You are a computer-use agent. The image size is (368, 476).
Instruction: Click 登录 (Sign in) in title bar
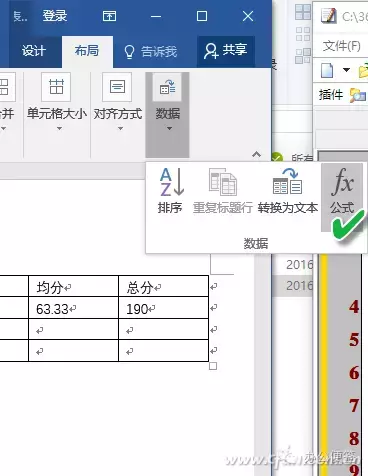[x=55, y=16]
